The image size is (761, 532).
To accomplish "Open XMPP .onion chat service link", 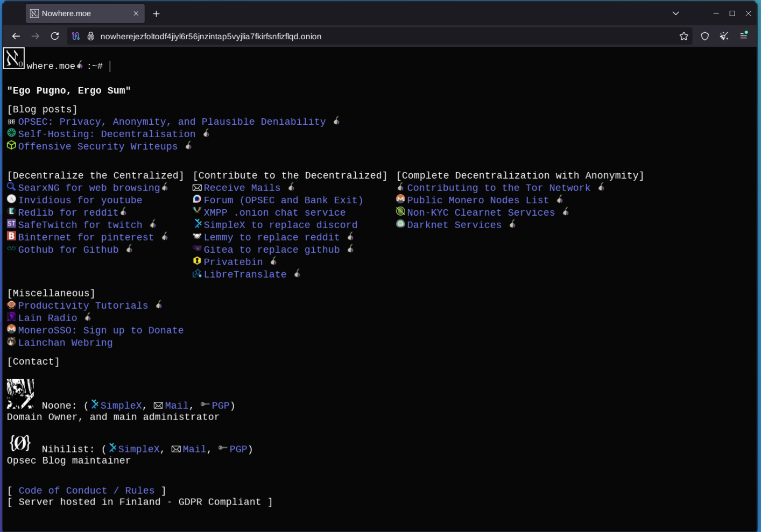I will [274, 213].
